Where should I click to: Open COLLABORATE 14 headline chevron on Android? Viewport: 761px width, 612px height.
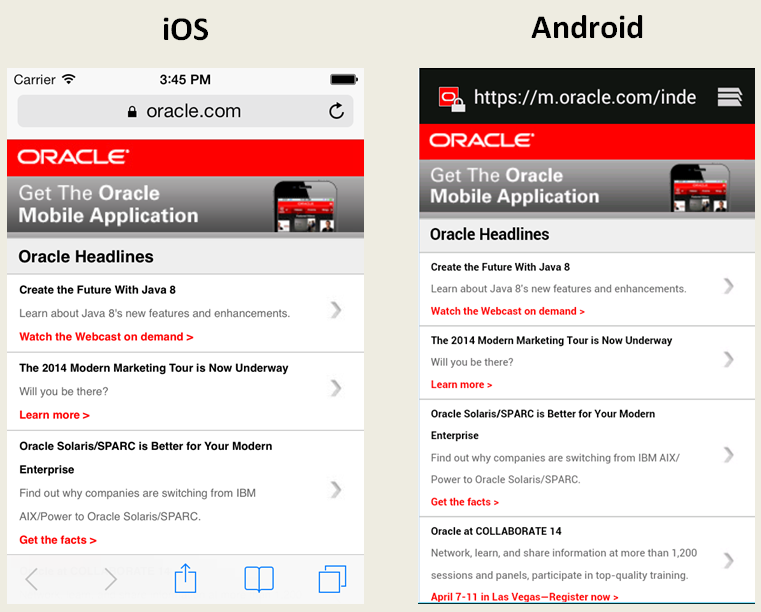(x=728, y=561)
